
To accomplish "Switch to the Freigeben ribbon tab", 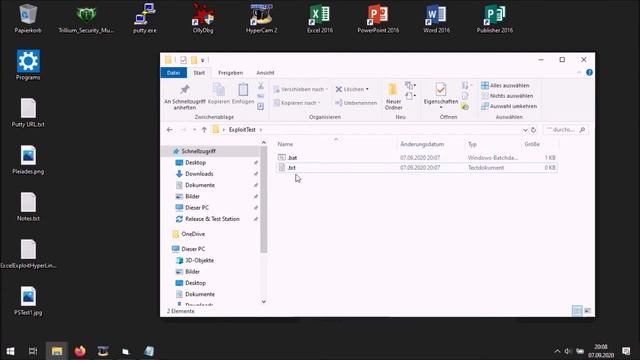I will pos(231,73).
